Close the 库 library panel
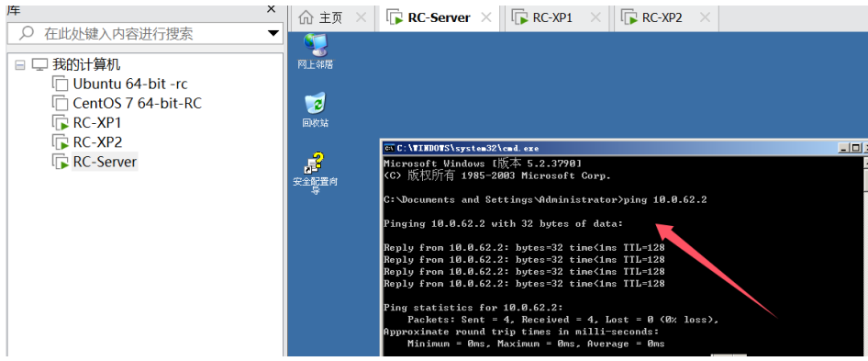 point(272,9)
